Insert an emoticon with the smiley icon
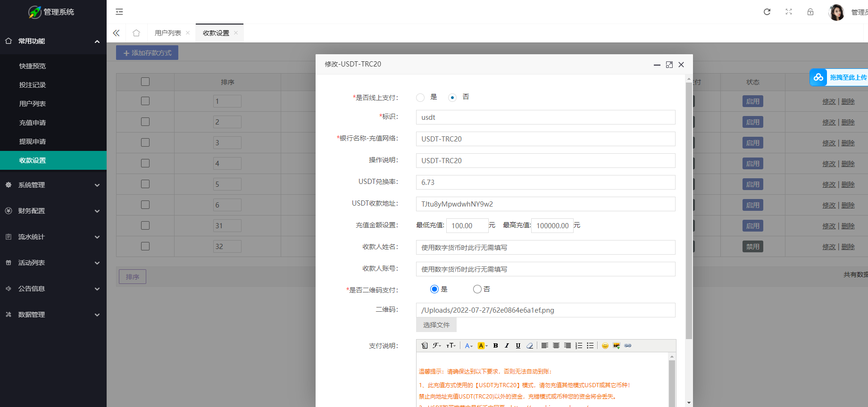 (605, 346)
